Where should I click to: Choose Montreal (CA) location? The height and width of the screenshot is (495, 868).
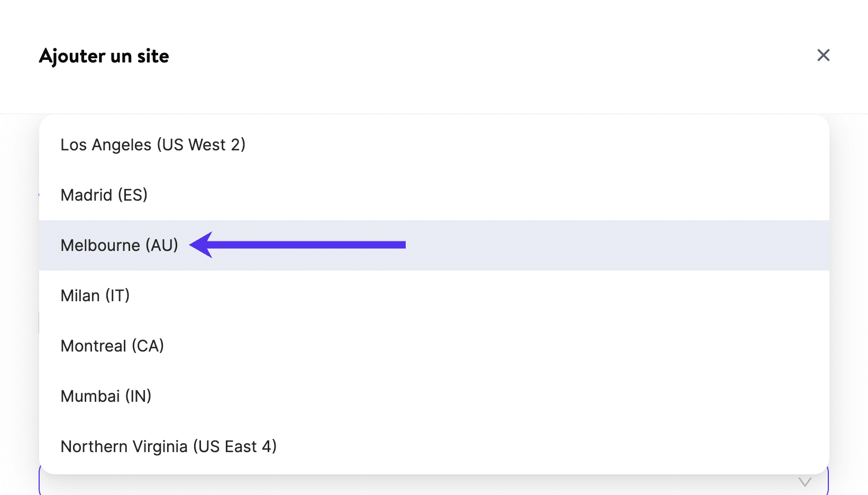(112, 346)
